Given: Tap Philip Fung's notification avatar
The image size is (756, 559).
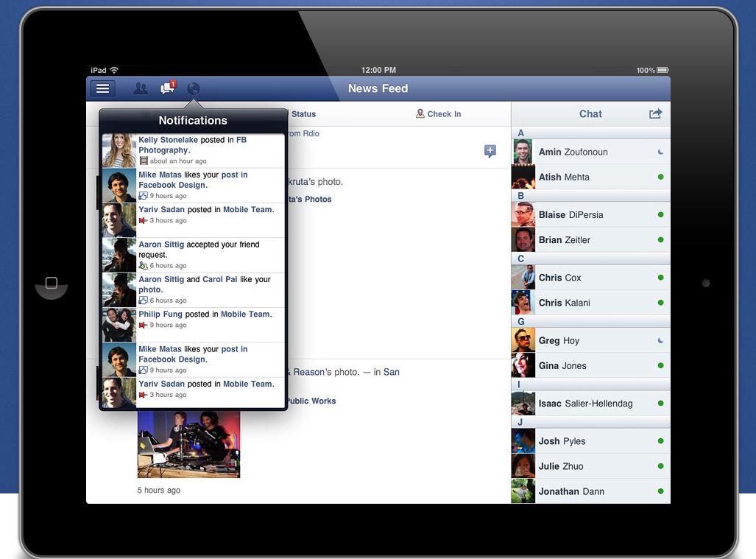Looking at the screenshot, I should point(119,325).
